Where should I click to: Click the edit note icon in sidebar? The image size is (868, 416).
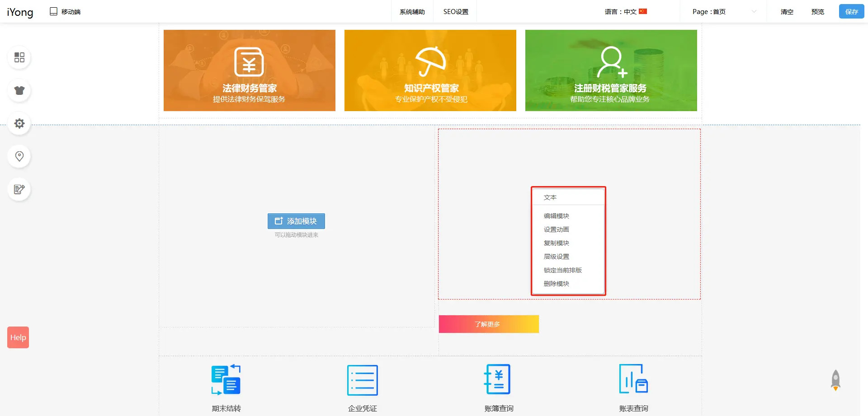19,189
